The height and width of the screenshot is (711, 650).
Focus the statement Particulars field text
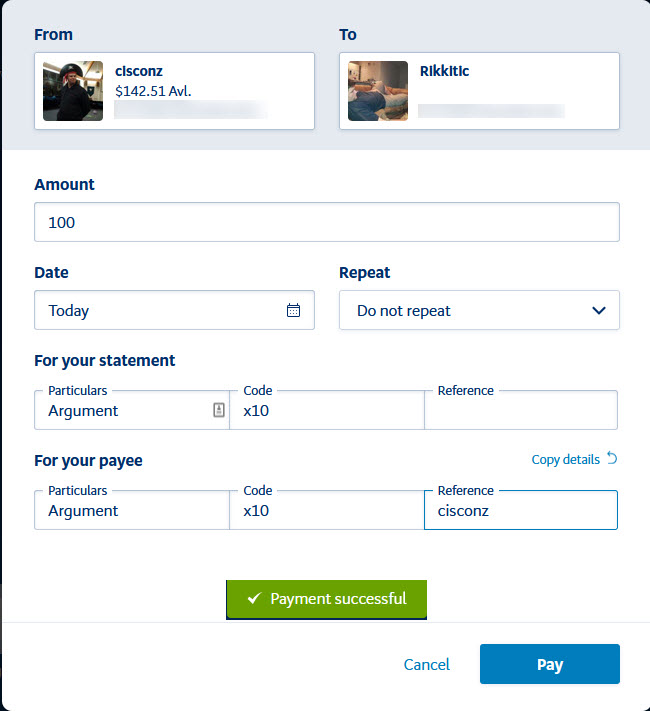(120, 411)
